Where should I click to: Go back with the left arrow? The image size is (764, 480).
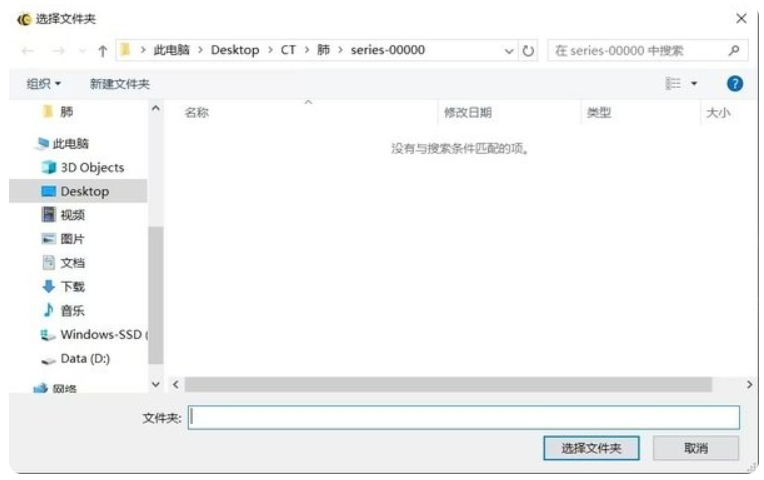pyautogui.click(x=28, y=51)
